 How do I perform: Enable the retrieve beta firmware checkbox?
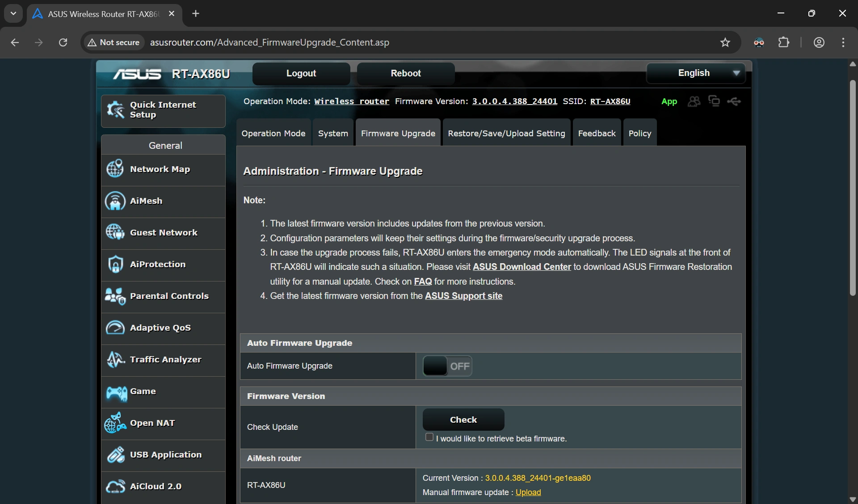pos(429,437)
